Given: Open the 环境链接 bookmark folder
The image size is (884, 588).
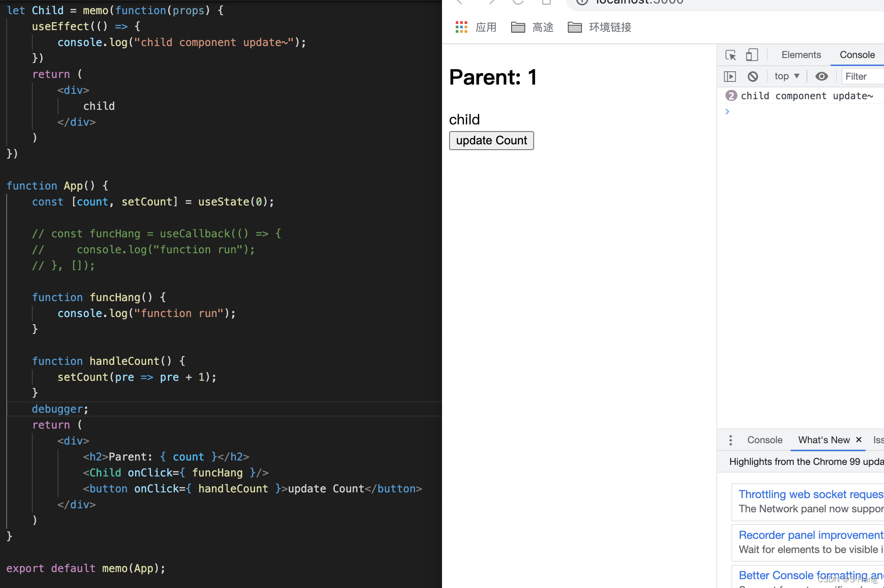Looking at the screenshot, I should coord(600,27).
